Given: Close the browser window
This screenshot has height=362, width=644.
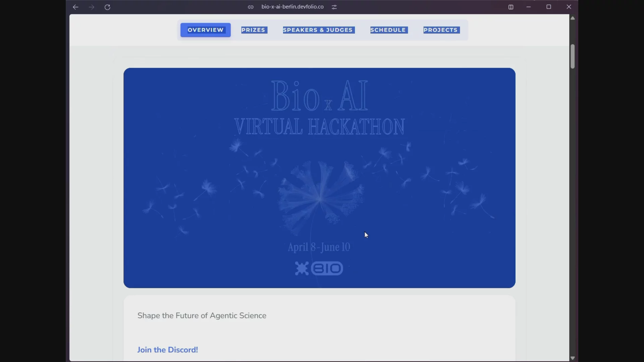Looking at the screenshot, I should 569,7.
